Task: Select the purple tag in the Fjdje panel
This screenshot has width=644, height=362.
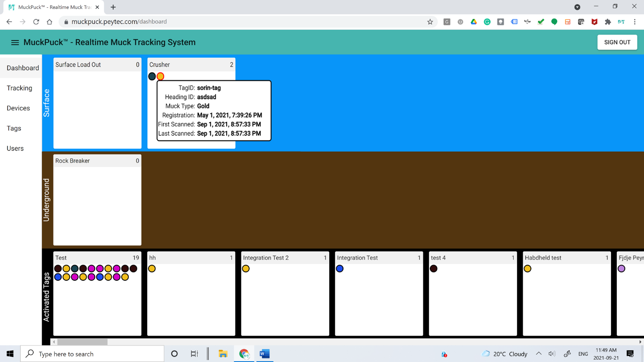Action: pos(621,269)
